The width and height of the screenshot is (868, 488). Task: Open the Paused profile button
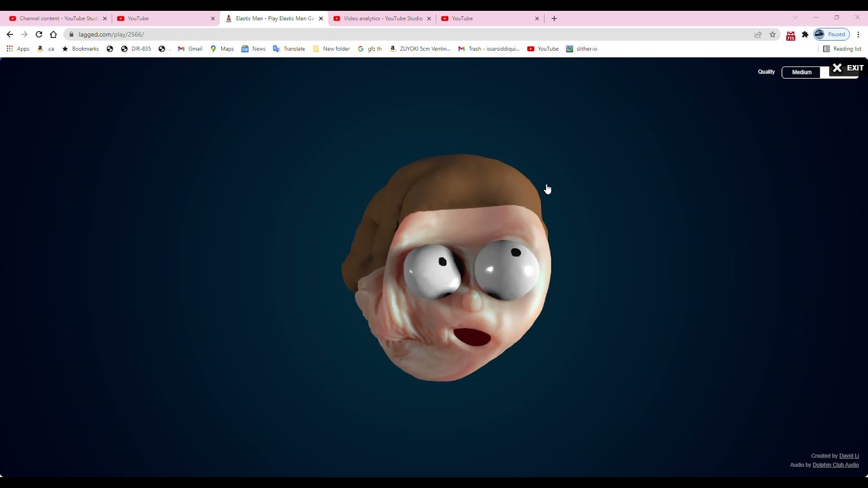831,35
